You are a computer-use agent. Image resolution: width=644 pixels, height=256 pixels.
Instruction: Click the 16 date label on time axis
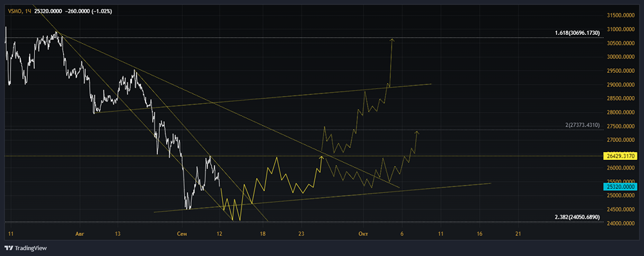point(479,234)
